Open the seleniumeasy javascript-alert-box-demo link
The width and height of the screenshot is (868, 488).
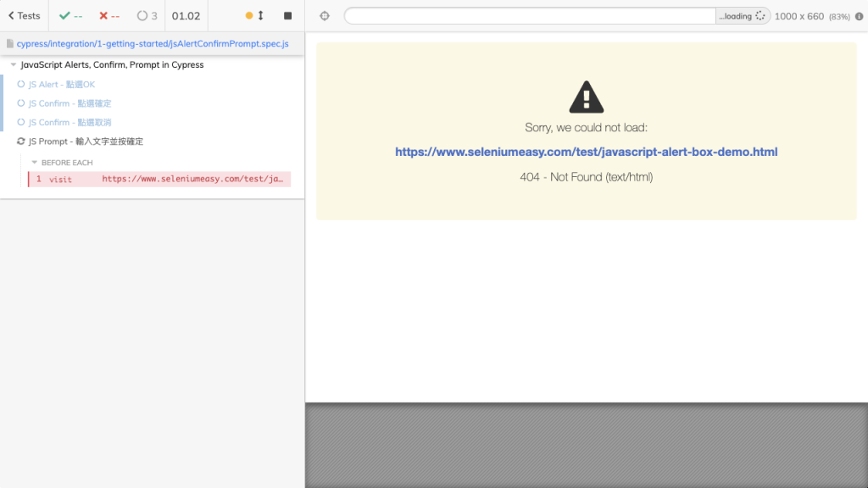587,152
